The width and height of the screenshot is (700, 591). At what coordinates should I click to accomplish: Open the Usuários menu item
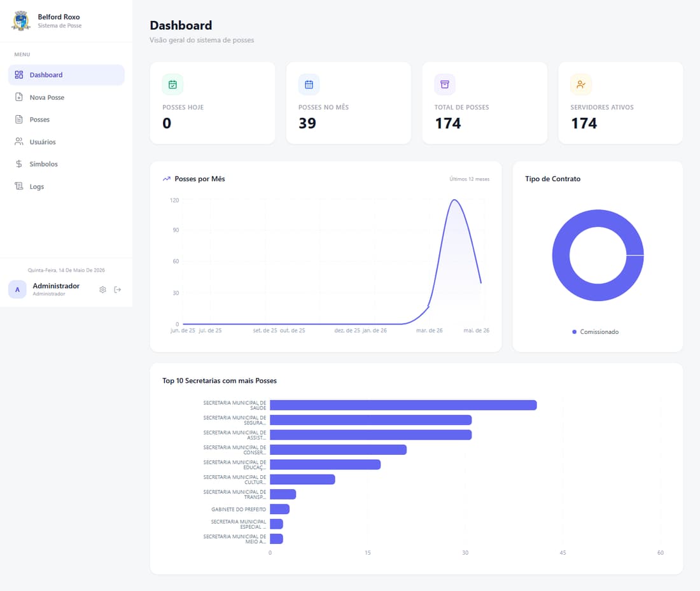pyautogui.click(x=66, y=142)
